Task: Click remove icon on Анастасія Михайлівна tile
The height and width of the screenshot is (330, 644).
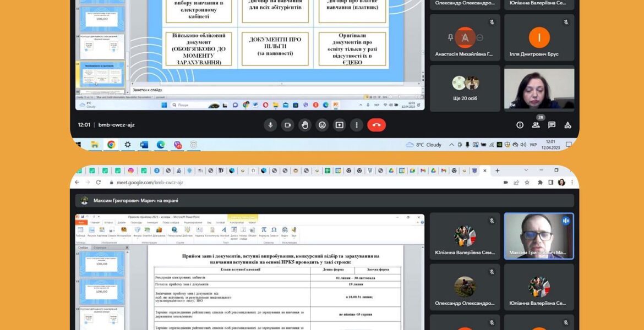Action: click(x=479, y=38)
